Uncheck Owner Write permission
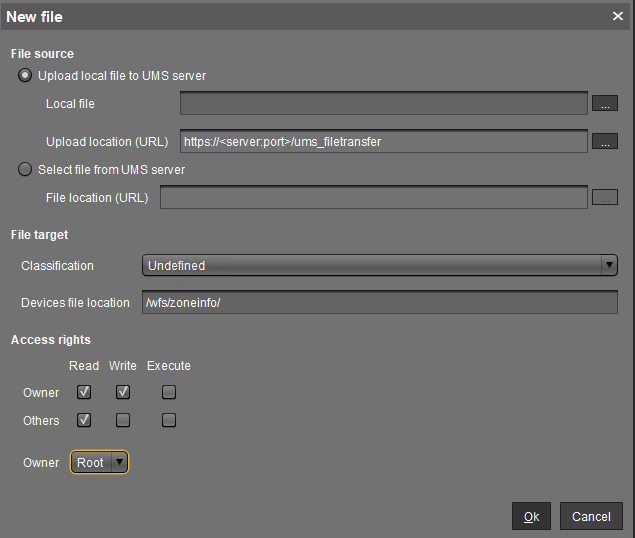Viewport: 635px width, 538px height. [x=123, y=392]
